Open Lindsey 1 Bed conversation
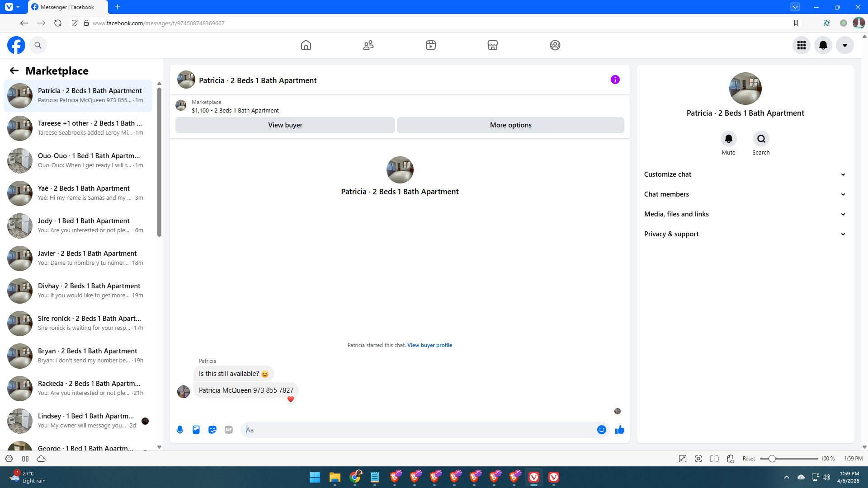The image size is (868, 488). tap(78, 421)
